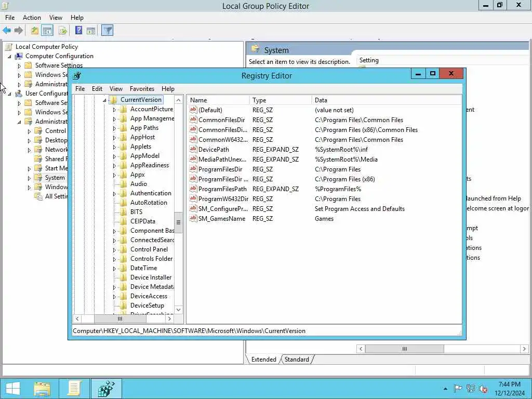
Task: Switch to the Standard tab
Action: pos(297,360)
